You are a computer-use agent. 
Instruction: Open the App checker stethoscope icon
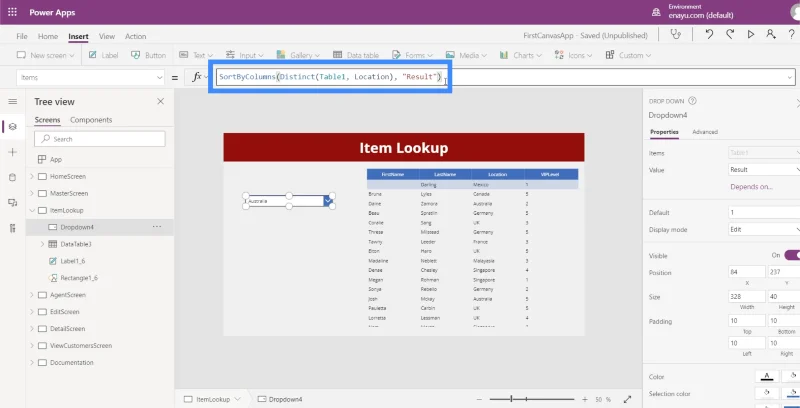(676, 34)
